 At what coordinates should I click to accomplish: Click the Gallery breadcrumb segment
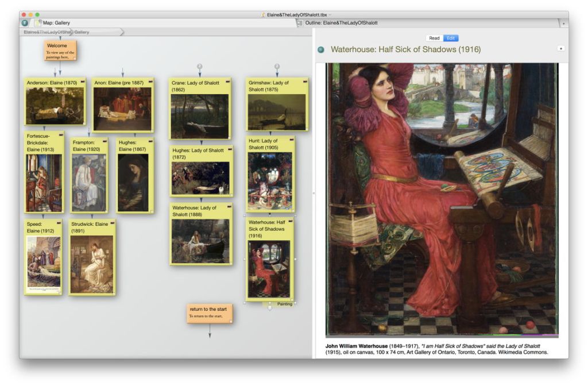82,32
